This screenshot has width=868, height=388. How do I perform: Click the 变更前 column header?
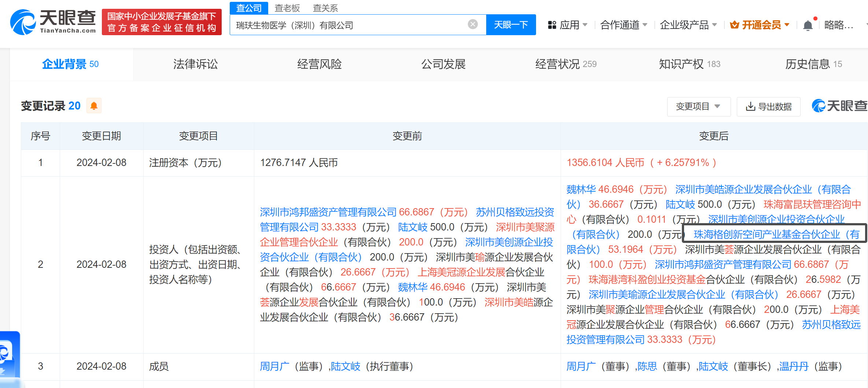point(407,136)
